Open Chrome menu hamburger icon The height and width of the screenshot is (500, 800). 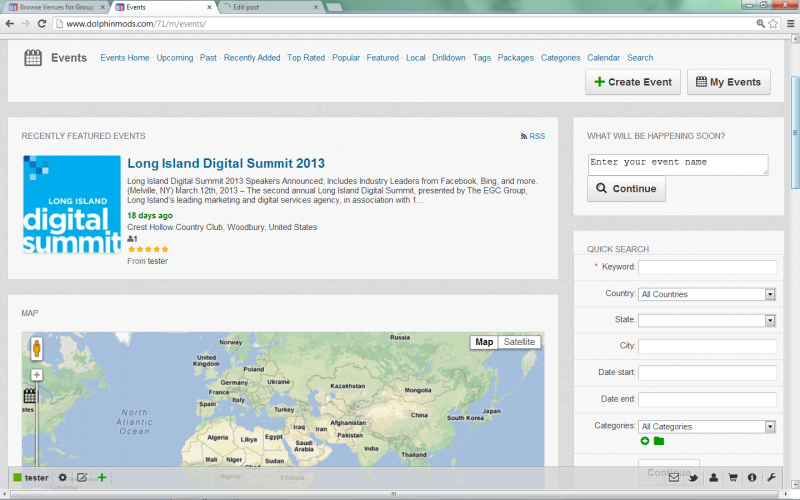(790, 23)
